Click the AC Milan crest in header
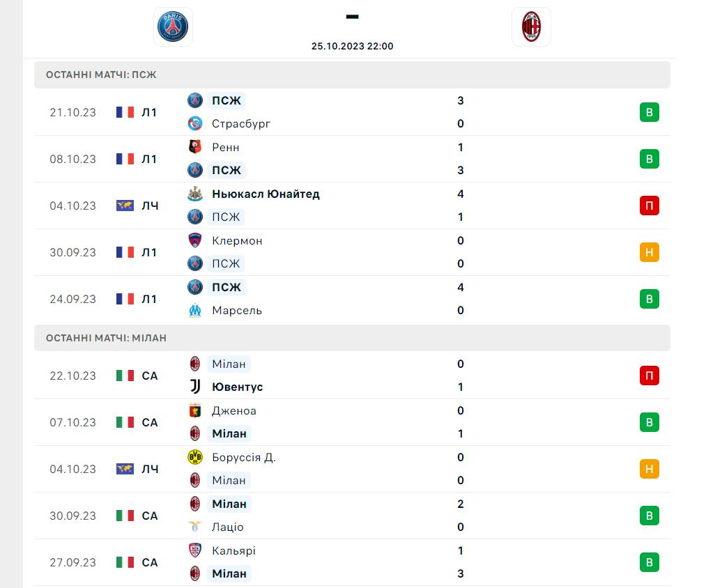Screen dimensions: 706x588 [x=531, y=26]
